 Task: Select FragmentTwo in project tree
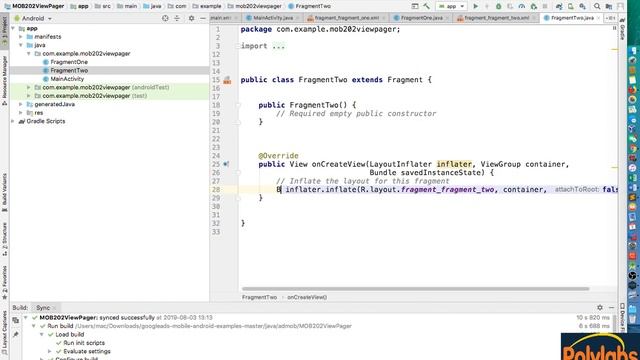[x=69, y=71]
